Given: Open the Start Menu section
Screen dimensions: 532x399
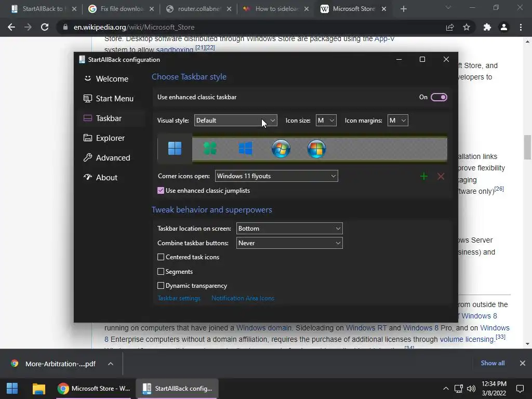Looking at the screenshot, I should 112,98.
